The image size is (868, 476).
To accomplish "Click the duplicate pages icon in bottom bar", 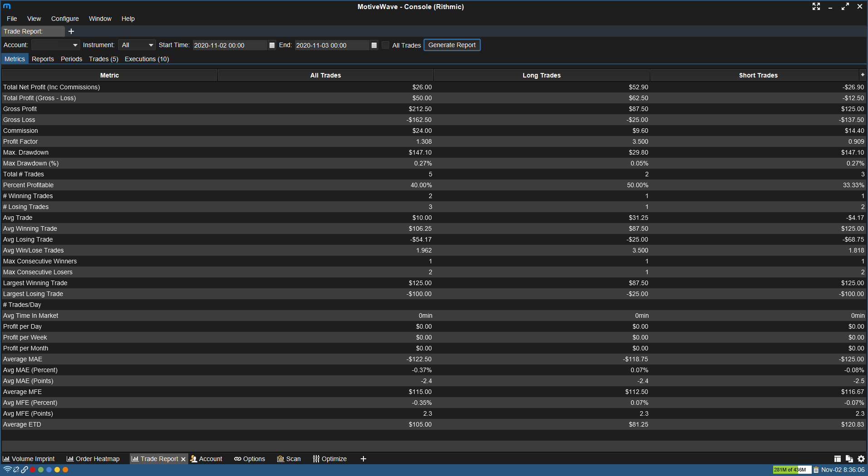I will tap(849, 459).
